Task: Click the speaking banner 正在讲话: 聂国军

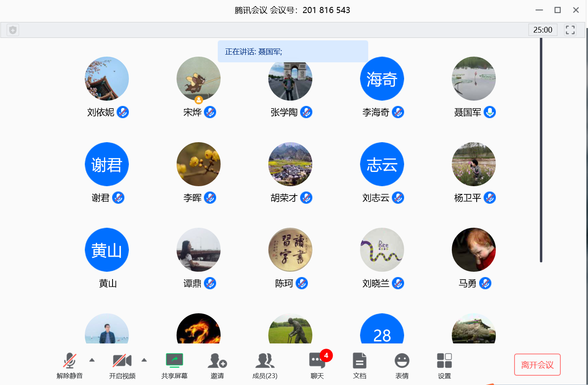Action: pyautogui.click(x=292, y=51)
